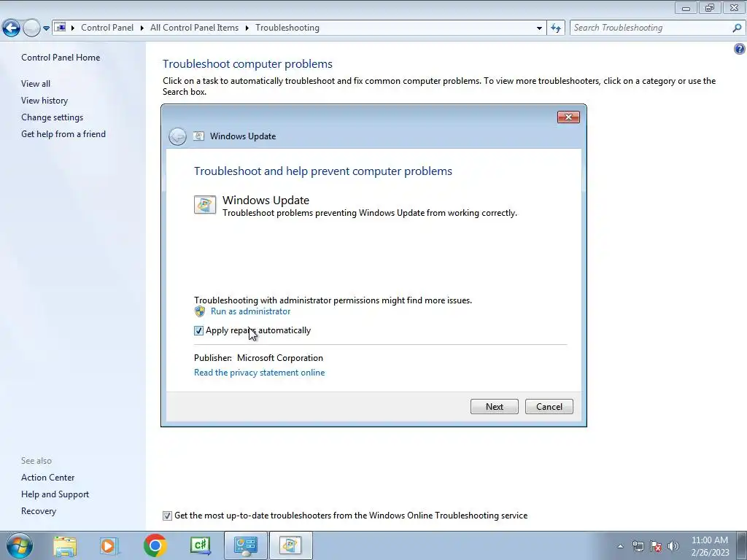Open the View all link

36,84
